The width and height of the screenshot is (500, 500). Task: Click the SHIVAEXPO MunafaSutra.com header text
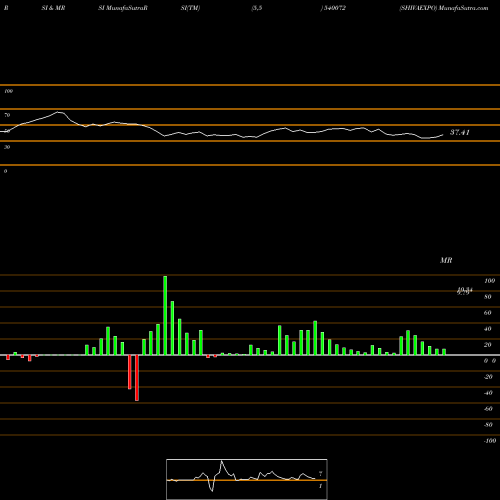point(444,8)
